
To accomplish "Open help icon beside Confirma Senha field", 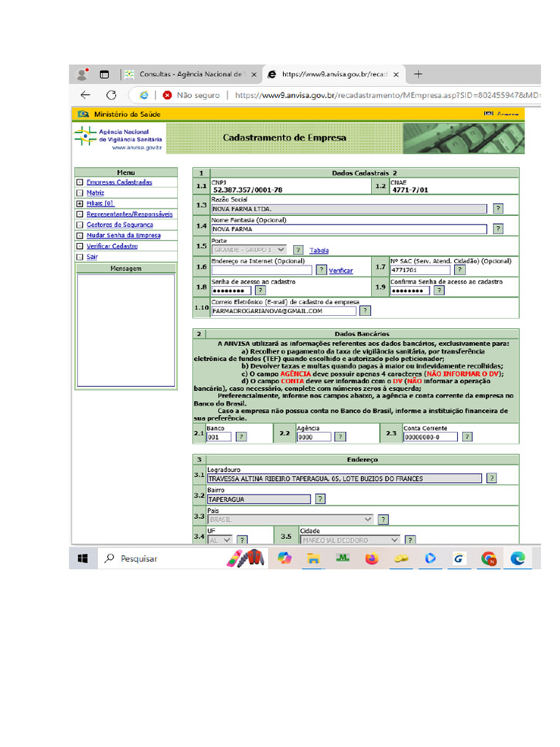I will click(x=439, y=290).
